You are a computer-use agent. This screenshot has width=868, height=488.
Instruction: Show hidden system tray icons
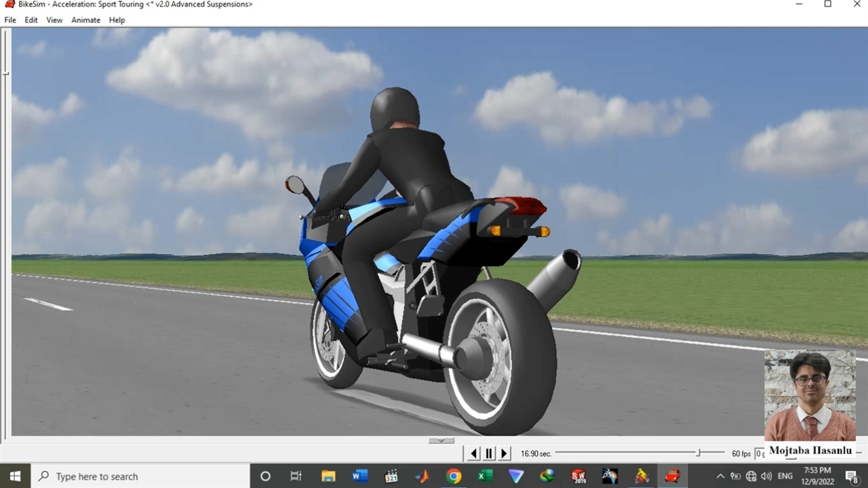(720, 476)
